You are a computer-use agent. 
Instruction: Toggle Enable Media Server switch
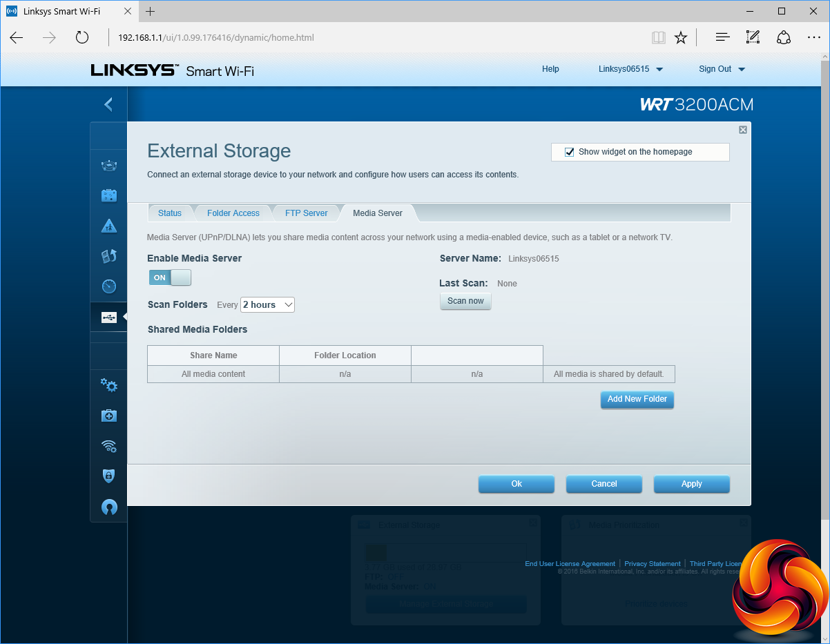[170, 277]
